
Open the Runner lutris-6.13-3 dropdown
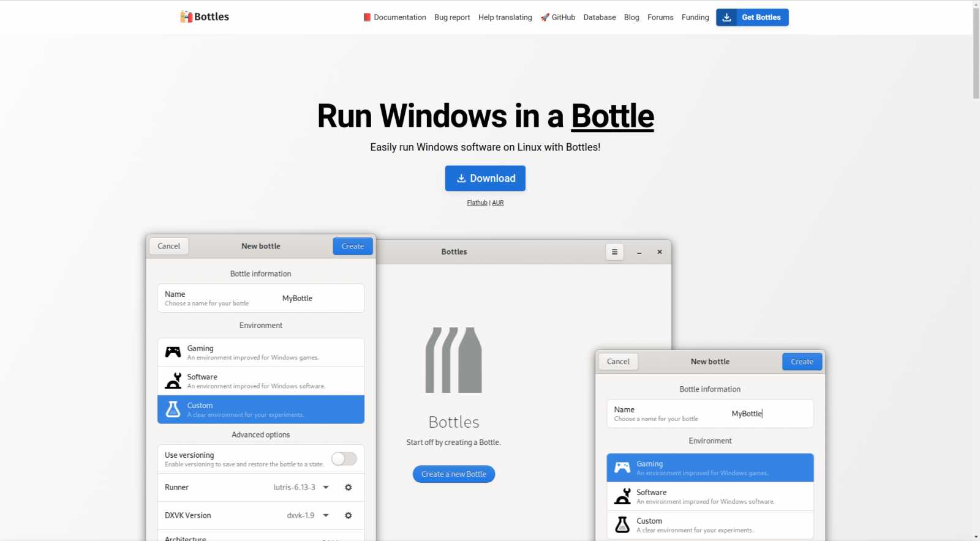(x=301, y=487)
